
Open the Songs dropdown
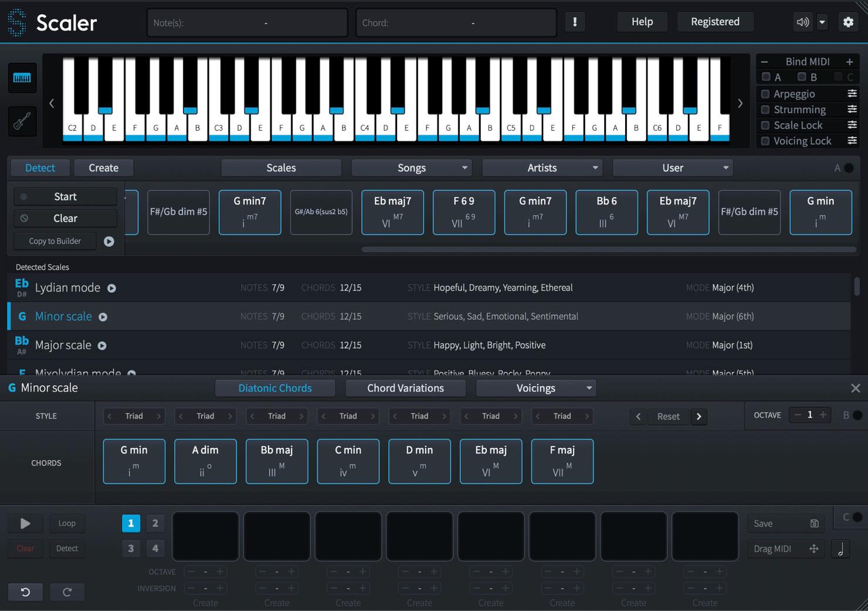412,168
